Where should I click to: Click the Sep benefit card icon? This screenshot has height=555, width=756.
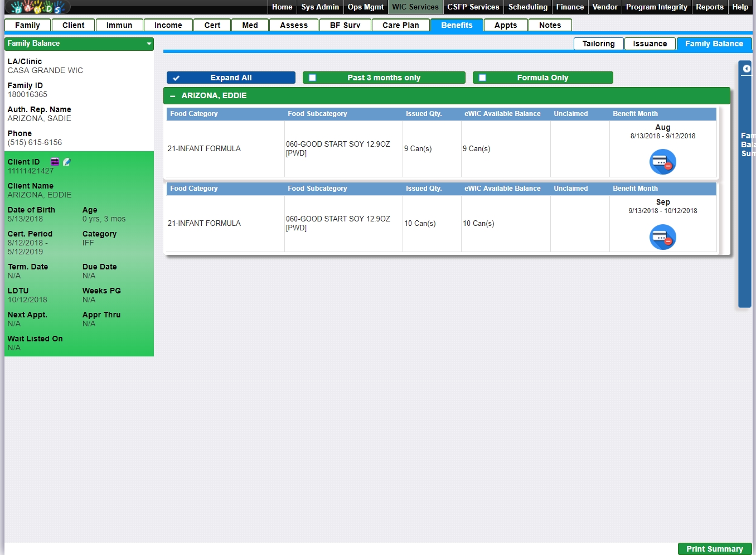click(x=662, y=237)
